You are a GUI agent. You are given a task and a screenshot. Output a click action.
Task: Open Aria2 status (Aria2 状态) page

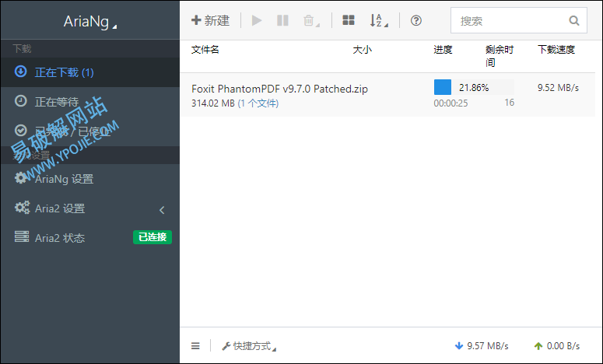click(x=59, y=238)
